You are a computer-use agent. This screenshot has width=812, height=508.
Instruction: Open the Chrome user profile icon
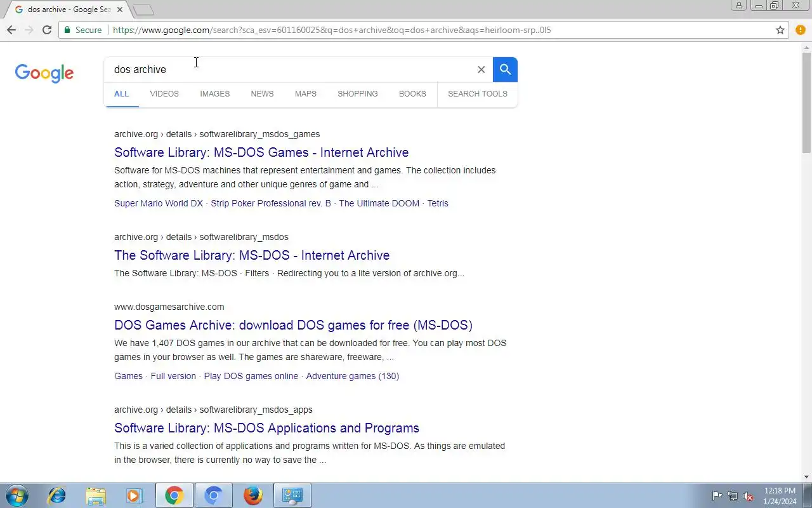point(739,5)
